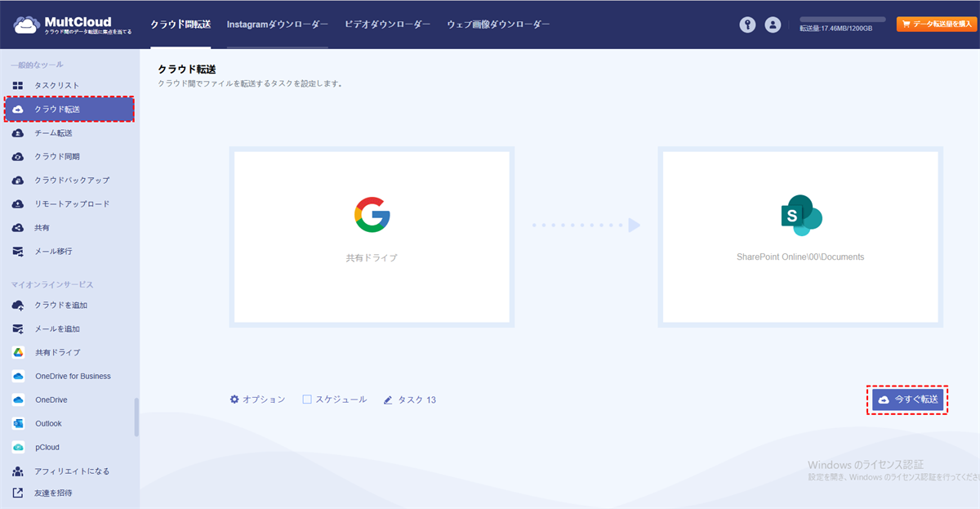Click the 今すぐ転送 button
The image size is (980, 509).
(907, 400)
